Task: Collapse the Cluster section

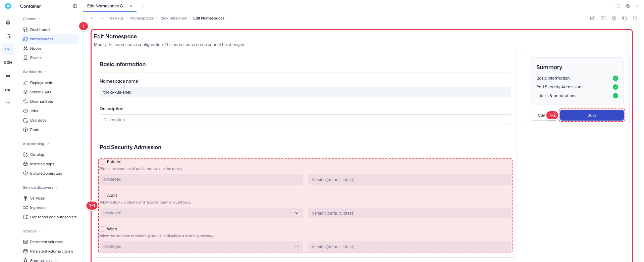Action: click(32, 19)
